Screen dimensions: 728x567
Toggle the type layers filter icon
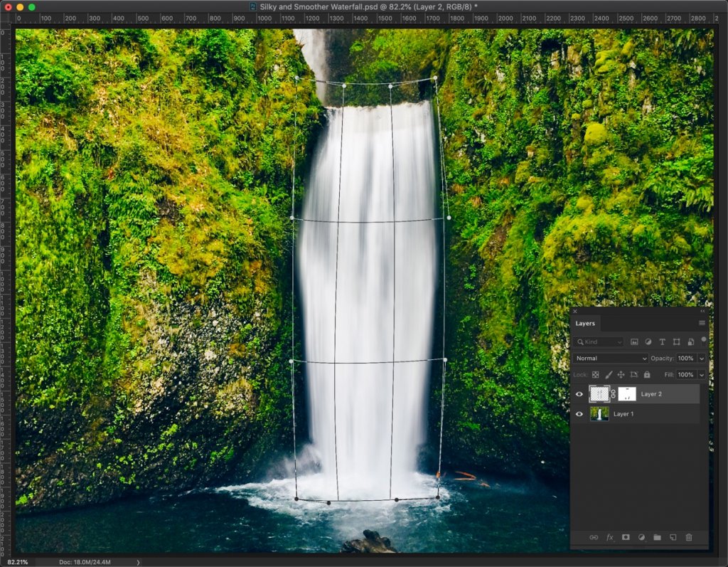[x=662, y=341]
